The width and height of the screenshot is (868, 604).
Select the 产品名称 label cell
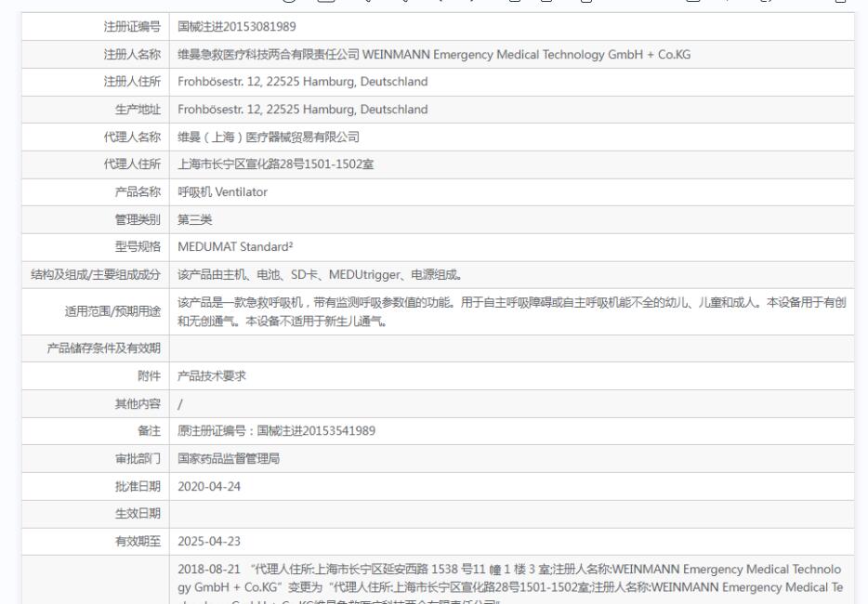pos(138,192)
